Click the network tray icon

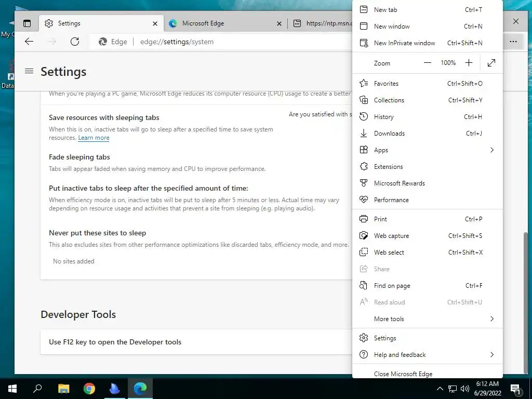click(x=453, y=389)
